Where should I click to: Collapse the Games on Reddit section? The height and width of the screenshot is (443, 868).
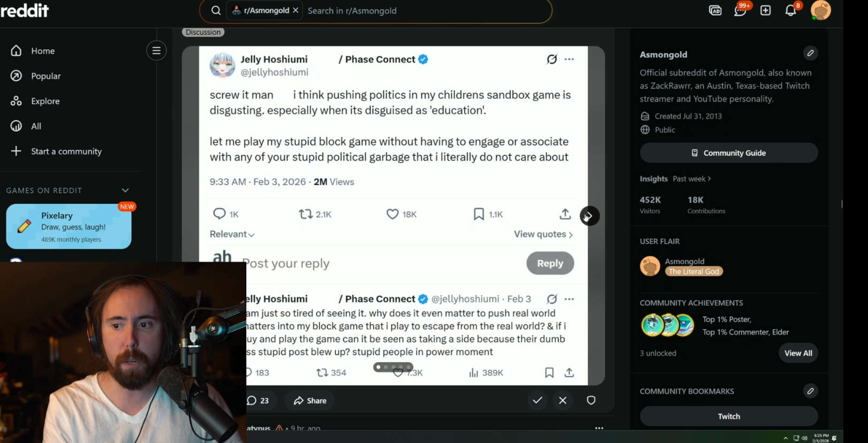click(125, 190)
